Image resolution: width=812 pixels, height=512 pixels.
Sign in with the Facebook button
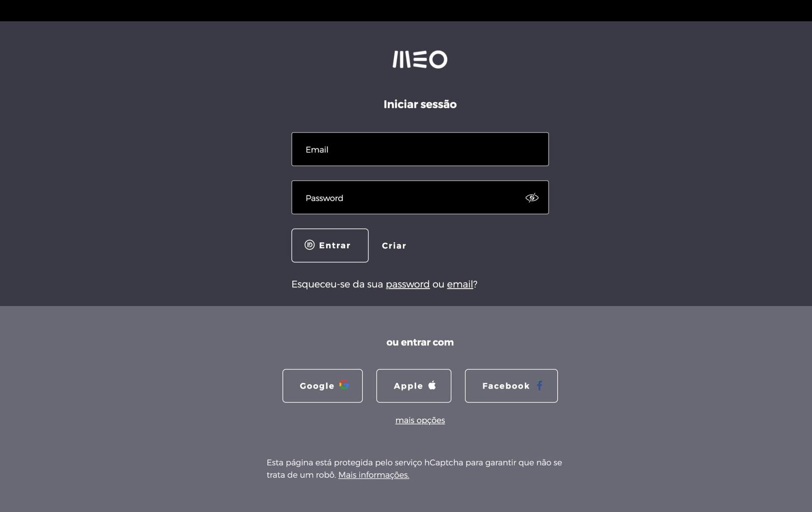511,386
